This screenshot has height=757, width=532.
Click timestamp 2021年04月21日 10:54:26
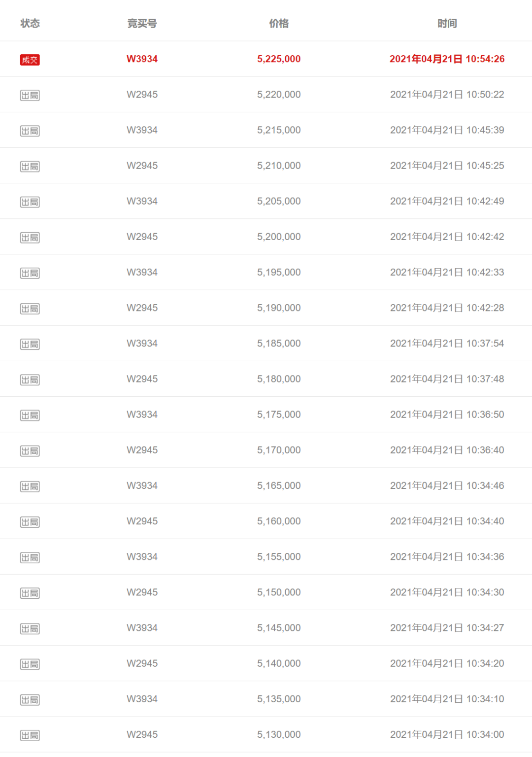pyautogui.click(x=447, y=59)
